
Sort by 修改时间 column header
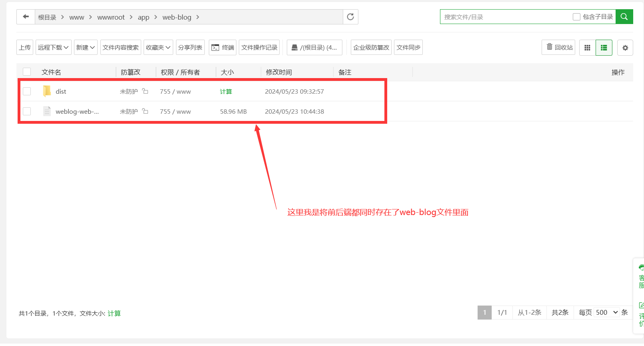click(279, 72)
